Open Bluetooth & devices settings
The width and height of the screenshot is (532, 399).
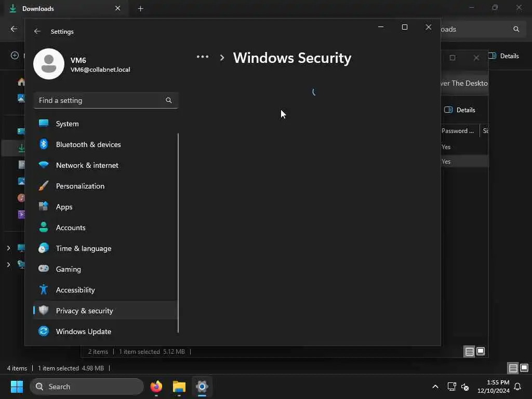click(x=105, y=144)
